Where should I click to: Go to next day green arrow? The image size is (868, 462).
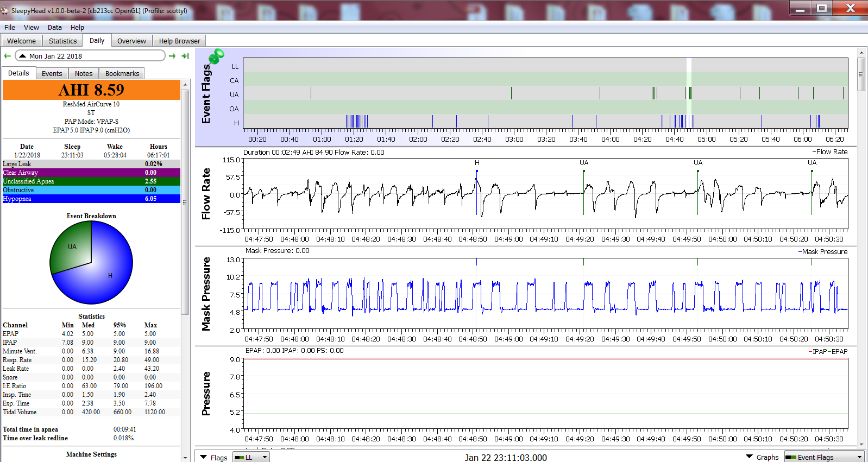click(x=172, y=56)
